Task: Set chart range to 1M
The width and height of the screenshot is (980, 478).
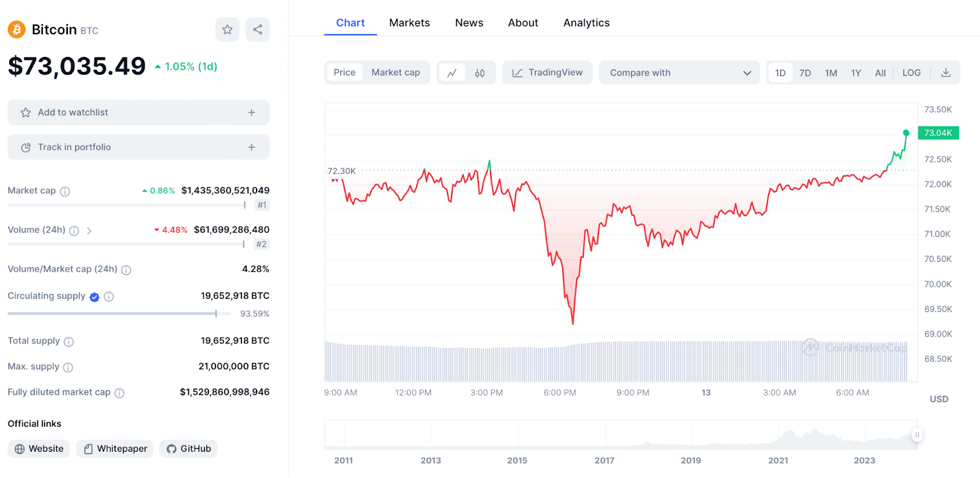Action: click(x=831, y=73)
